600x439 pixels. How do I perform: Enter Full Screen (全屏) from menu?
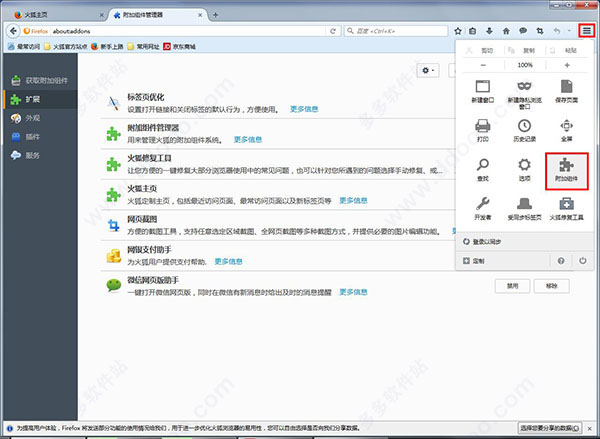(566, 130)
